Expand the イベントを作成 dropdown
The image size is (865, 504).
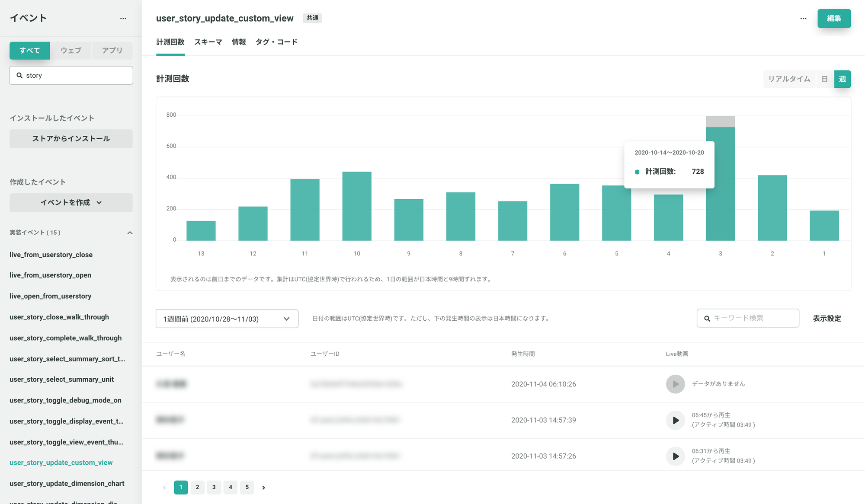(x=71, y=203)
